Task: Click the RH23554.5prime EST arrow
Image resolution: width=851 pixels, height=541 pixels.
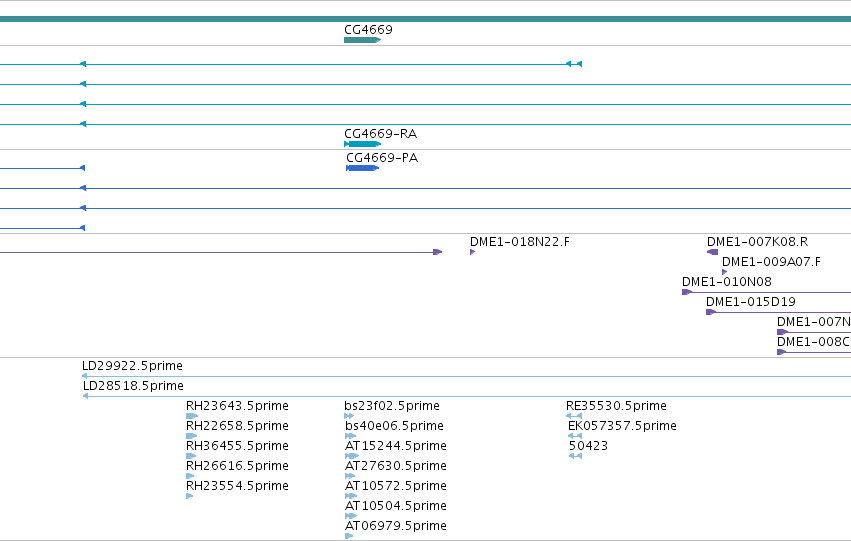Action: tap(190, 496)
